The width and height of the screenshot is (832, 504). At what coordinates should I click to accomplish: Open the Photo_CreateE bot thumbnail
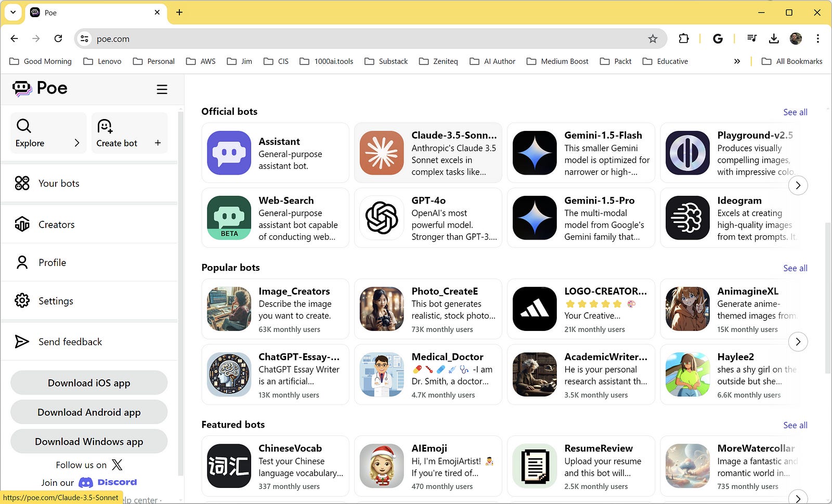pos(382,309)
